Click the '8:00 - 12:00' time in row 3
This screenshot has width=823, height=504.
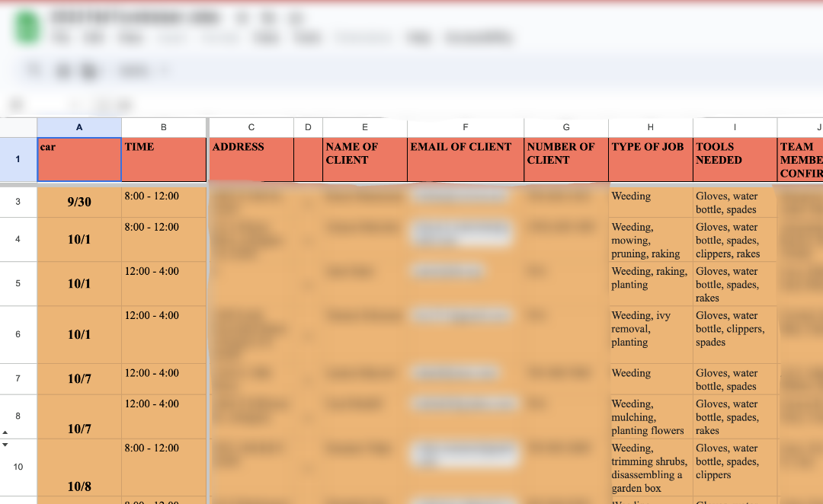(x=164, y=202)
